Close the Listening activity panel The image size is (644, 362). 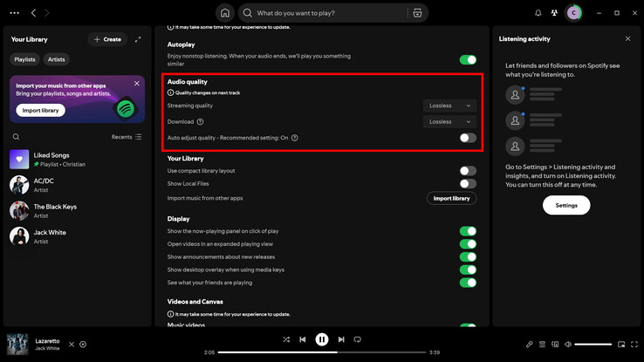point(627,38)
